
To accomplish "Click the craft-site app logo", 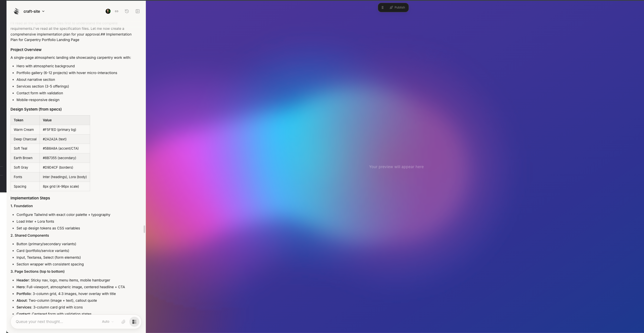I will click(x=16, y=11).
